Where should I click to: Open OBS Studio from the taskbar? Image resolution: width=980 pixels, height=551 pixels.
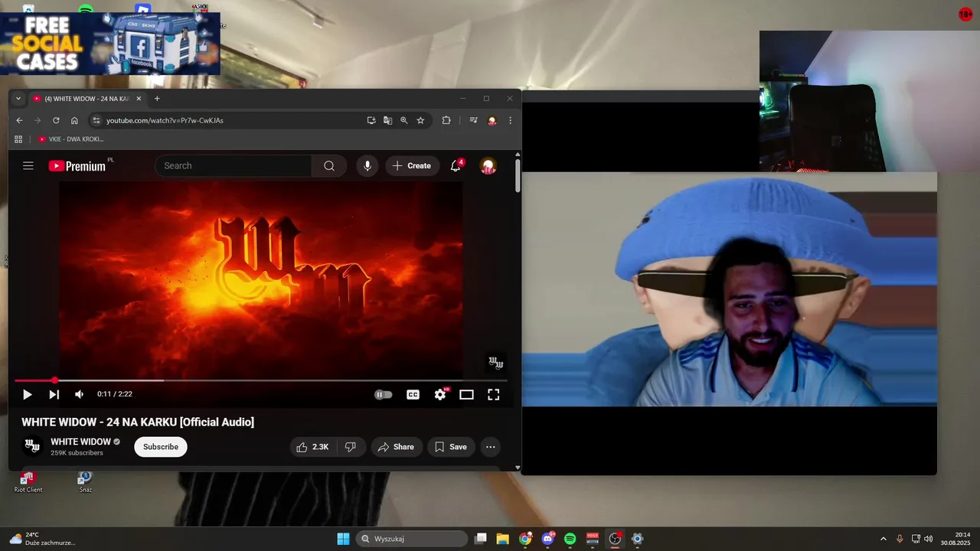(x=615, y=539)
